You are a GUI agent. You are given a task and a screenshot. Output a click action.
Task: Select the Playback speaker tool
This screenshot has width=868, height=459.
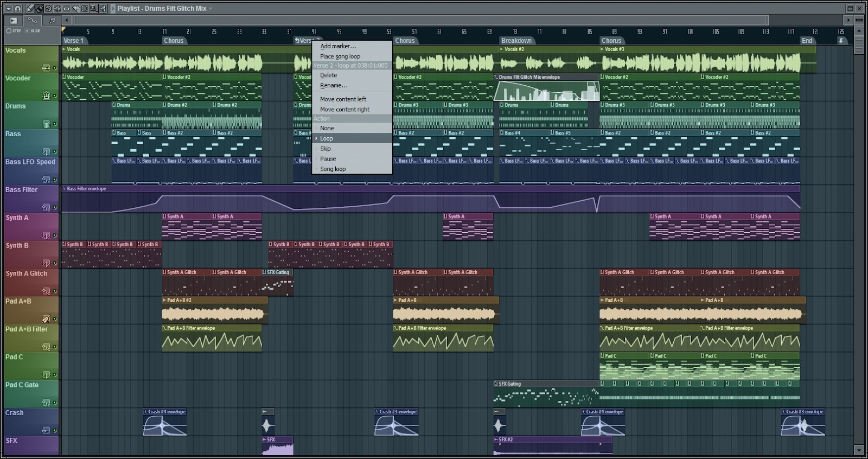pyautogui.click(x=103, y=9)
